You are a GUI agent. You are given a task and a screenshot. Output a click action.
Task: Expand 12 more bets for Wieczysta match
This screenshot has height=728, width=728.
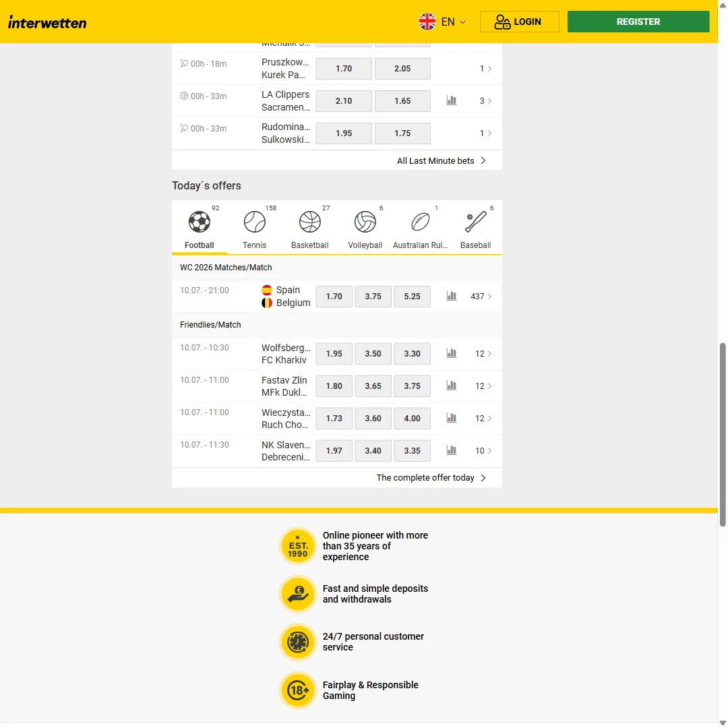point(483,419)
